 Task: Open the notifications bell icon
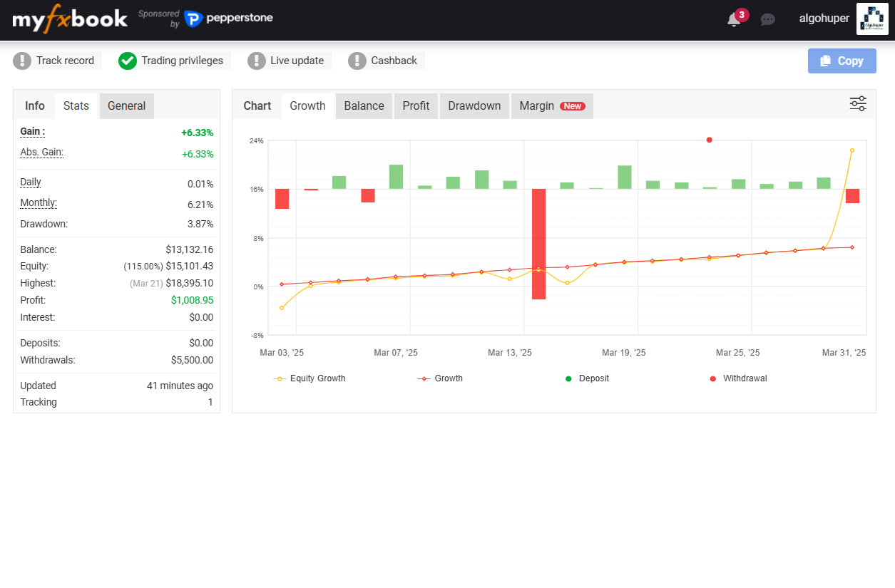pos(733,20)
